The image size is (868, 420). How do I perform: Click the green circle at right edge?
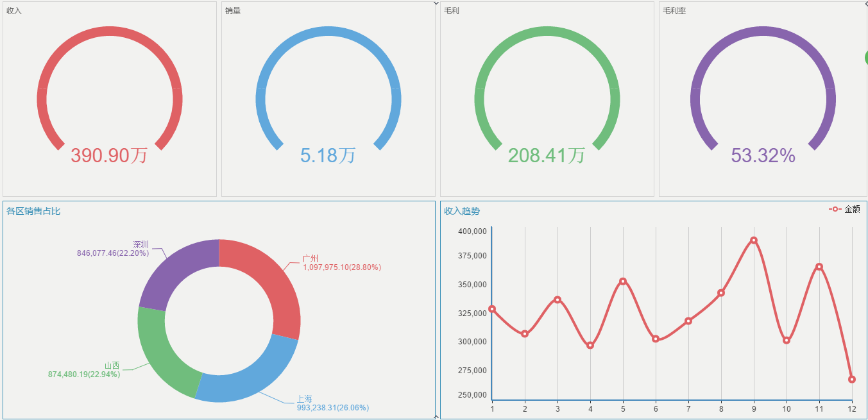[x=866, y=58]
